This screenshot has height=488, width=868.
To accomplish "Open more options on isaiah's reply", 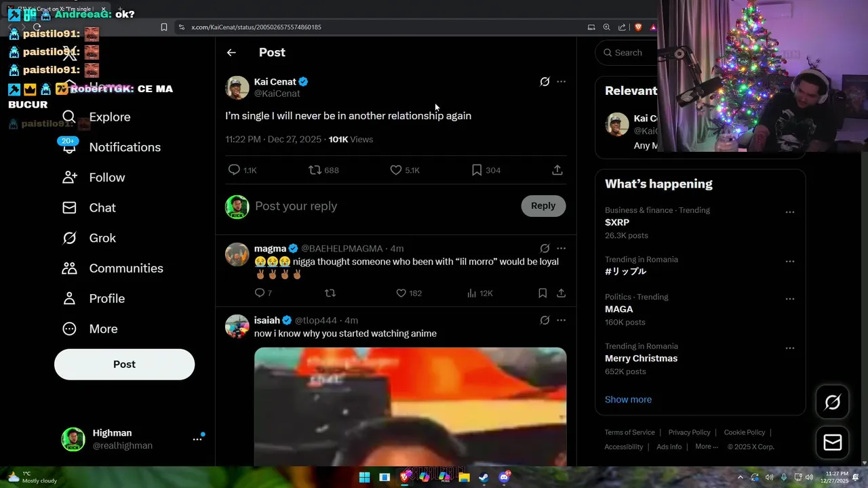I will click(x=561, y=321).
